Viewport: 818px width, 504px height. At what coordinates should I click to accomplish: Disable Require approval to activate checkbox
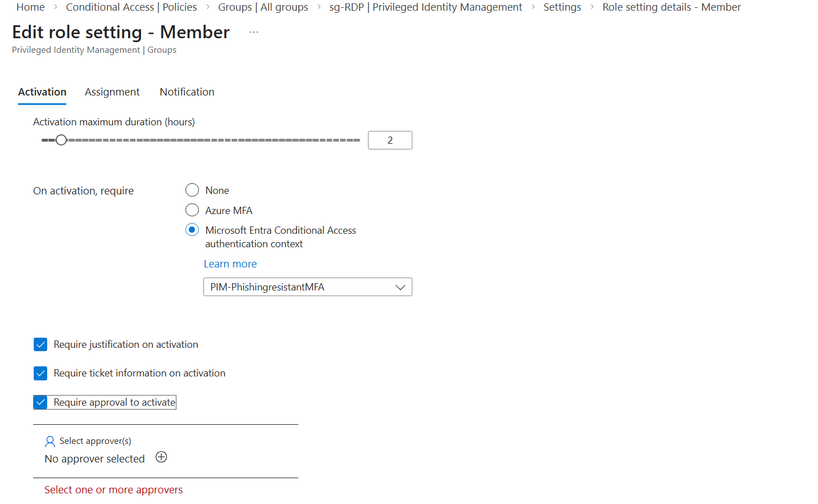(40, 402)
